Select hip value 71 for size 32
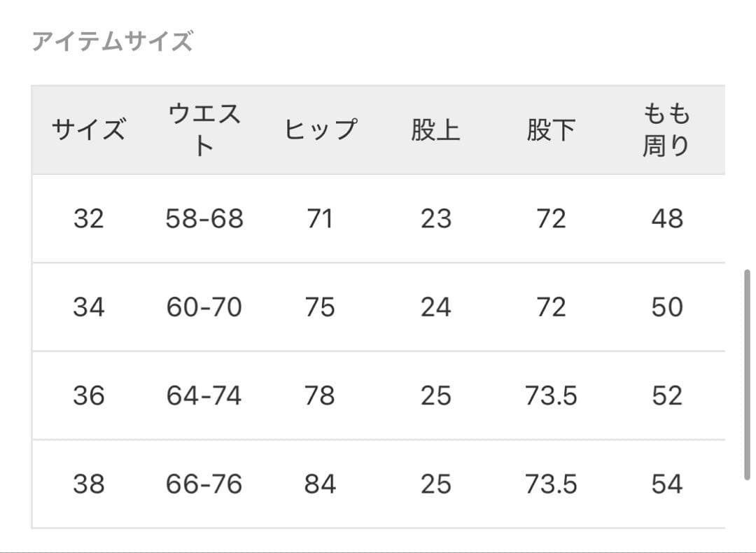The width and height of the screenshot is (756, 553). click(320, 219)
